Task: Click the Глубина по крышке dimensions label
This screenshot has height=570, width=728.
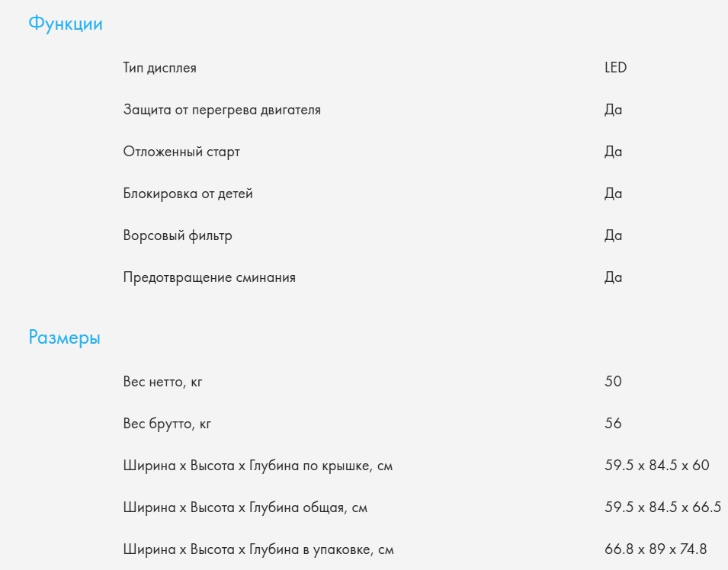Action: point(258,465)
